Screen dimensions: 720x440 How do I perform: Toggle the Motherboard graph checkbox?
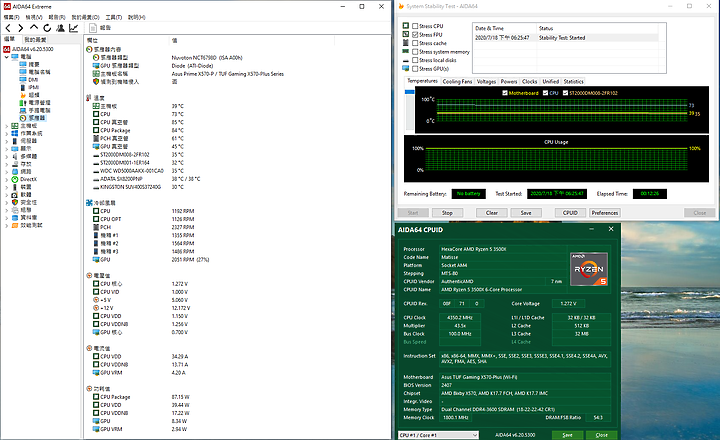[x=505, y=93]
